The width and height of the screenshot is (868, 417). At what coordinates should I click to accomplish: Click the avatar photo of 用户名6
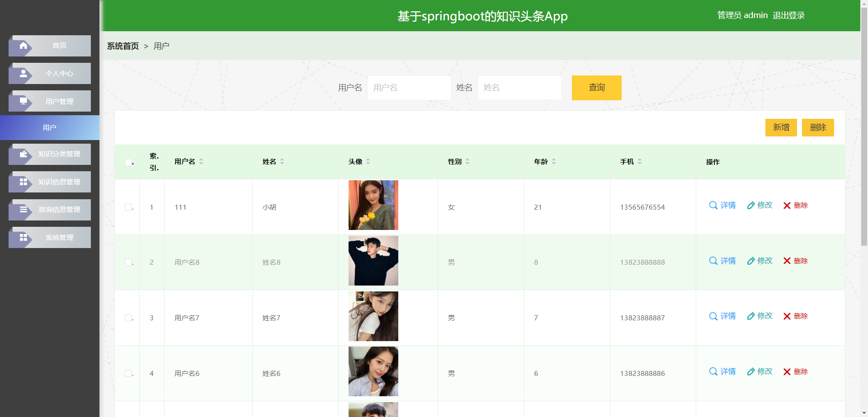click(373, 371)
